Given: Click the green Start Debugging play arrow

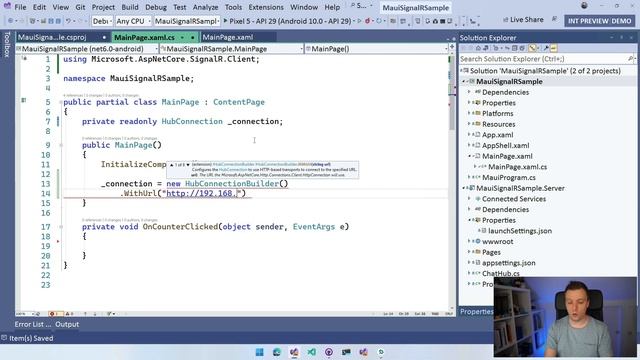Looking at the screenshot, I should [x=226, y=21].
